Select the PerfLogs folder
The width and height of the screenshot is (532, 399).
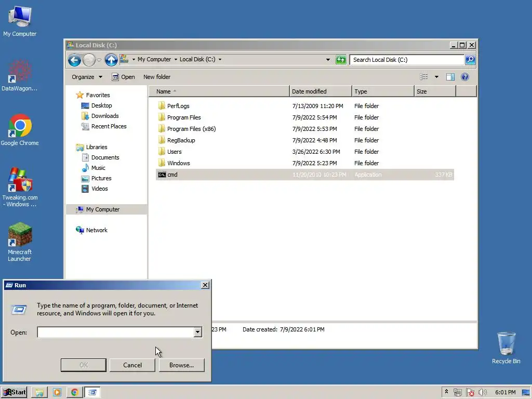[x=304, y=106]
